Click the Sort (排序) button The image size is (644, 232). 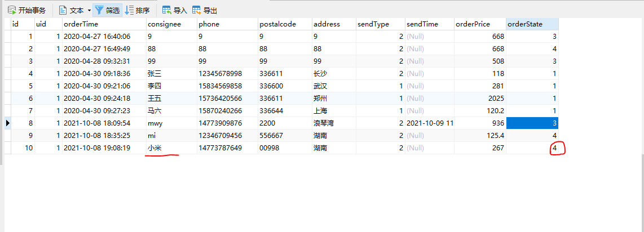(x=138, y=10)
